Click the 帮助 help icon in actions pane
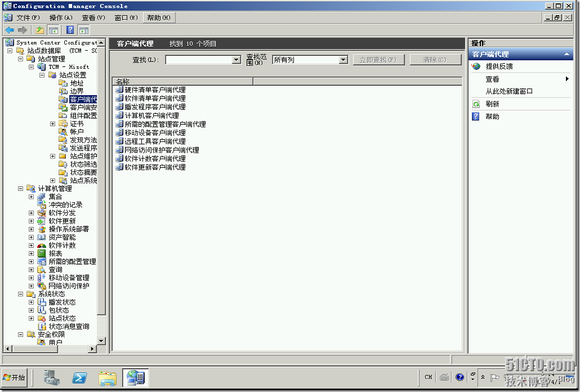580x392 pixels. 476,117
